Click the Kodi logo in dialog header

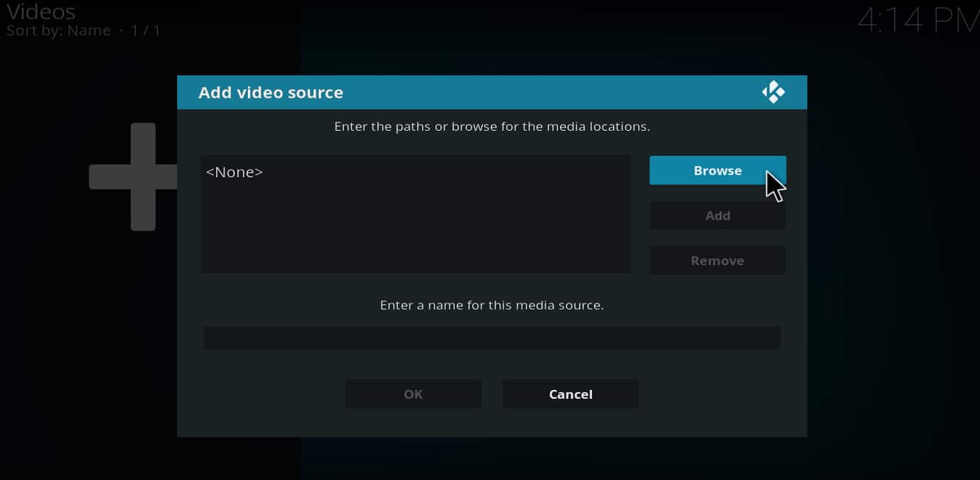click(773, 92)
